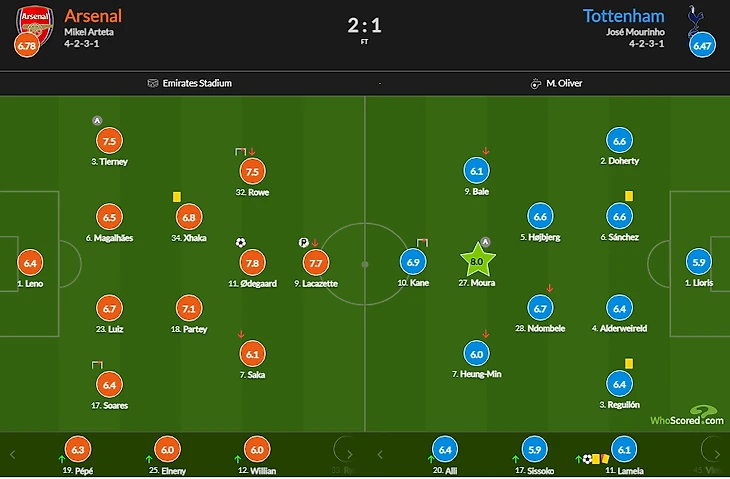Show next Tottenham substitutes with right chevron

pyautogui.click(x=717, y=454)
